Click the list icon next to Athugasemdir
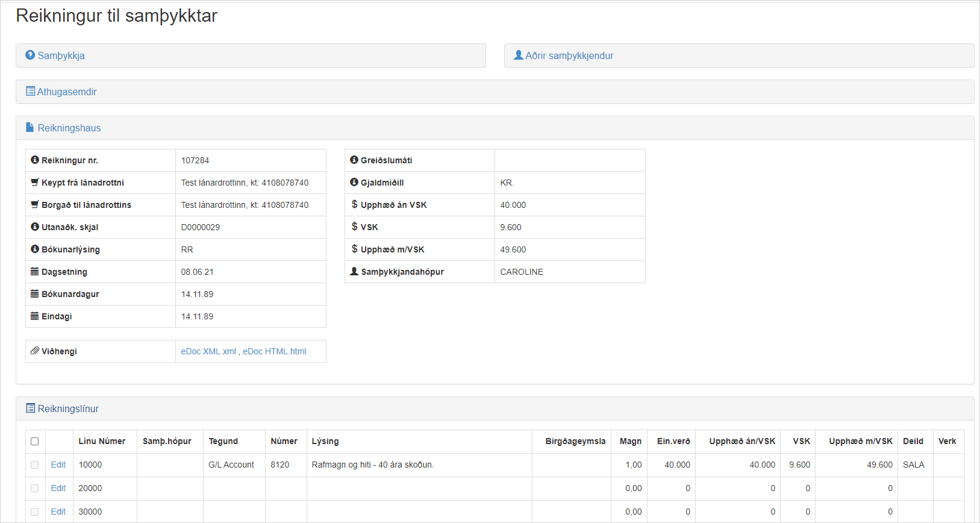 pyautogui.click(x=30, y=92)
